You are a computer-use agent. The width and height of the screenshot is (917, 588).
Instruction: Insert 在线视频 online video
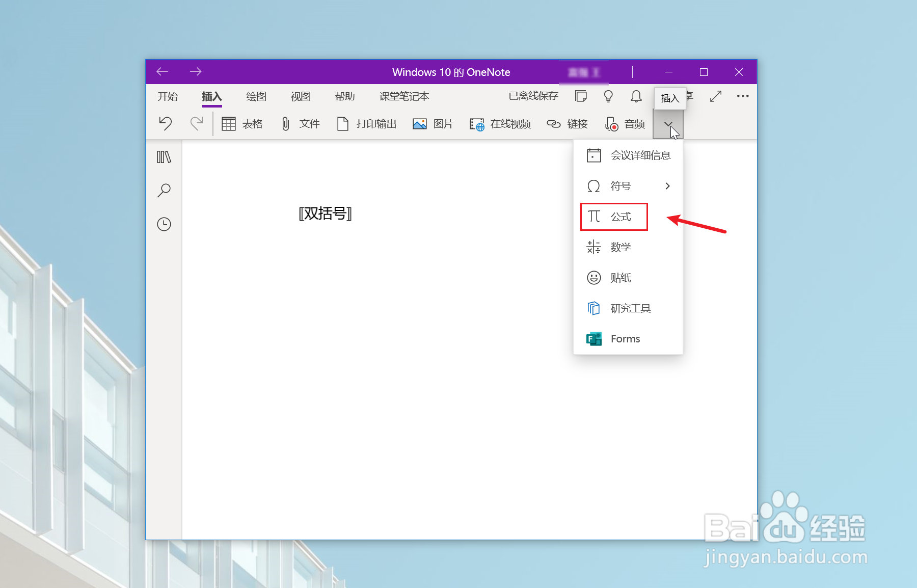point(500,124)
